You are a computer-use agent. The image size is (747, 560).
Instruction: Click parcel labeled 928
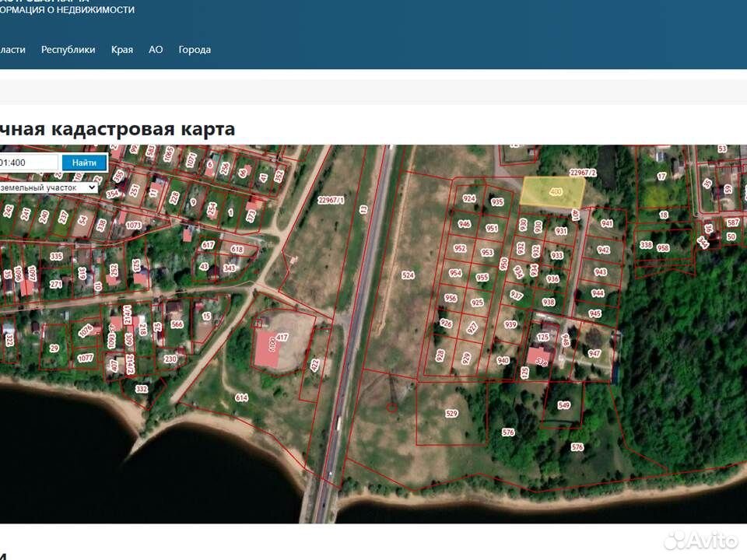(x=440, y=355)
